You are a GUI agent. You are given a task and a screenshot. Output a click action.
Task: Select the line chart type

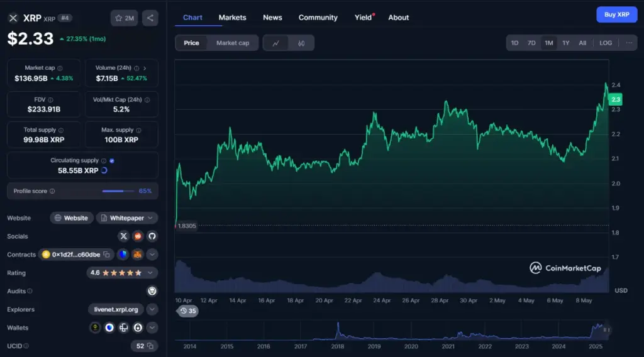click(x=275, y=43)
